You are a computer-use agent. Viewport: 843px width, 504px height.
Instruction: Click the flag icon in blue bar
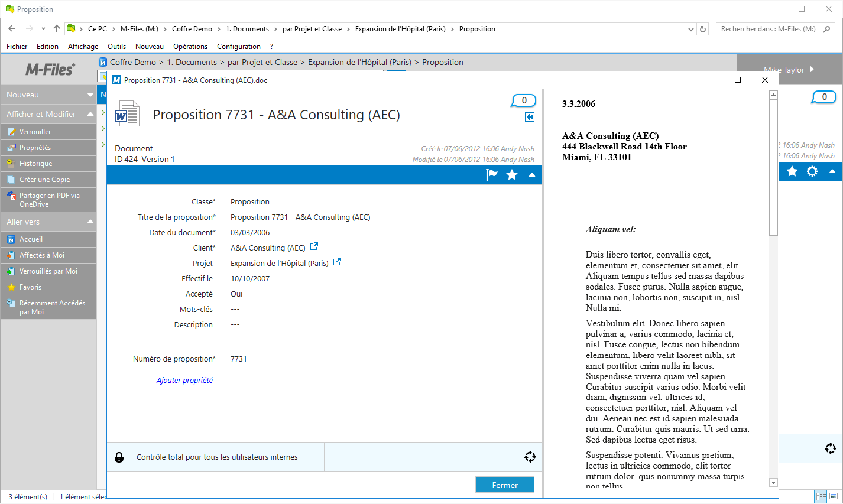click(491, 175)
